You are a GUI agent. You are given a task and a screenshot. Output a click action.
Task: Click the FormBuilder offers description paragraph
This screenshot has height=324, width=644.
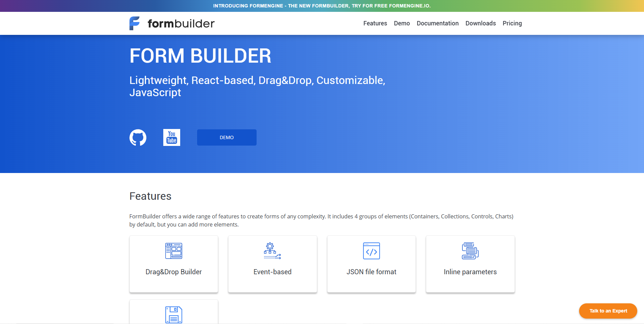tap(321, 220)
